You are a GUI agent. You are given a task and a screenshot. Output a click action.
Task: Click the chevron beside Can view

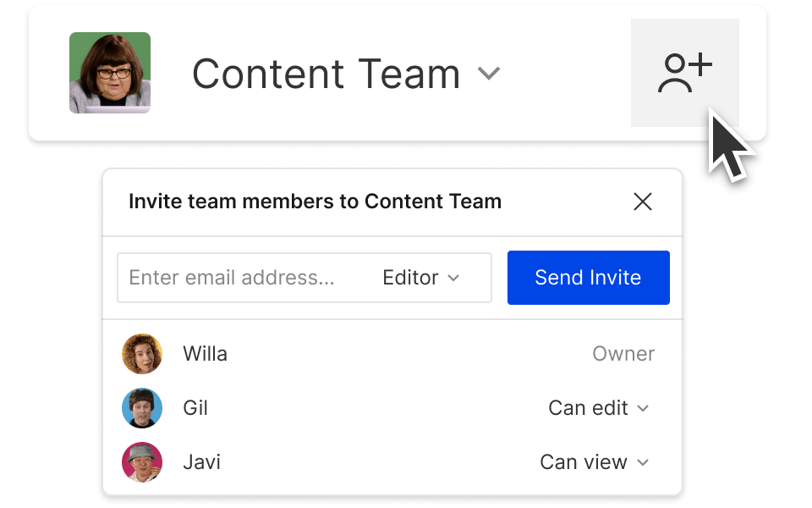pyautogui.click(x=643, y=462)
